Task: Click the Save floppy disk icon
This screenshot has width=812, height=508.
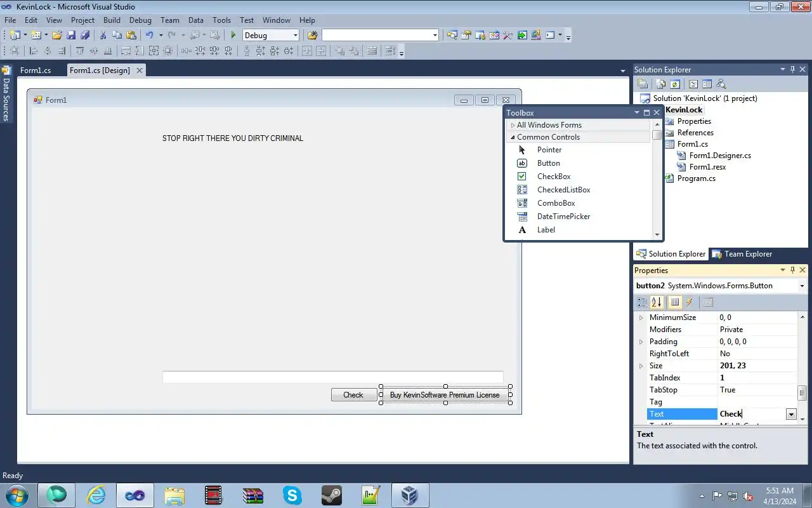Action: [x=71, y=35]
